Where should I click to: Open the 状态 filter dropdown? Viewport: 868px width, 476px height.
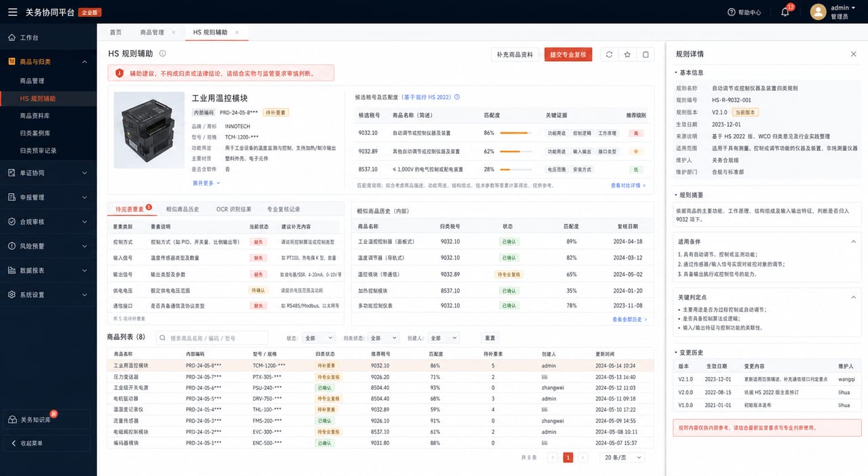click(317, 338)
